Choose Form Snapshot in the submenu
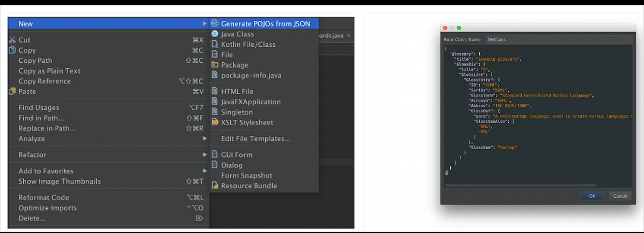Screen dimensions: 644x233 (x=264, y=176)
